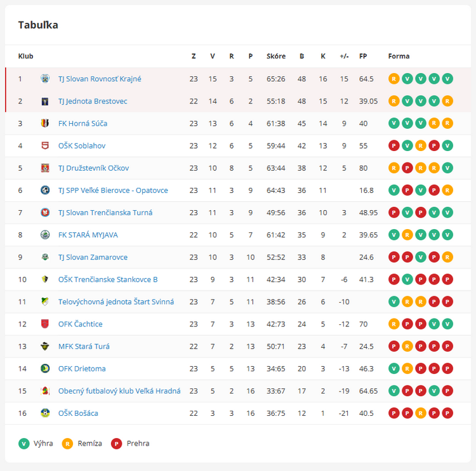Click the orange Remíza legend badge
This screenshot has width=476, height=471.
[67, 443]
